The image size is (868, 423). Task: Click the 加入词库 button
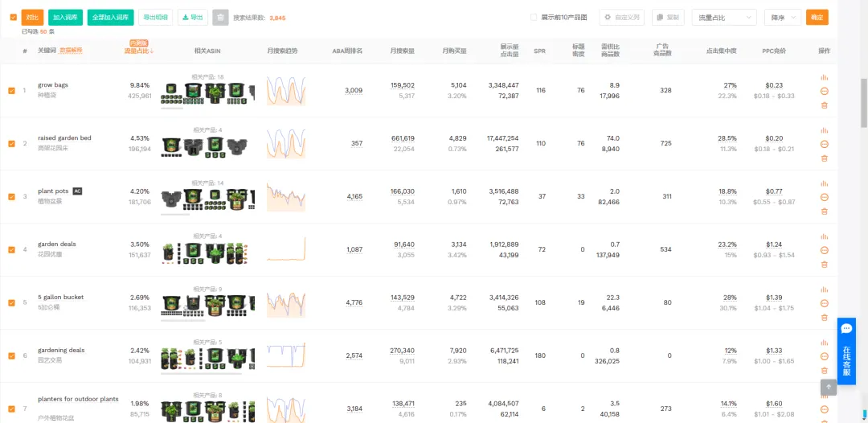pyautogui.click(x=65, y=17)
